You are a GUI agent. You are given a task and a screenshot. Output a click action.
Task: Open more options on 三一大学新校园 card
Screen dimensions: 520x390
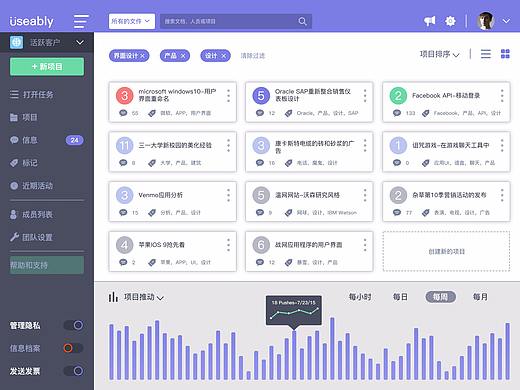228,145
